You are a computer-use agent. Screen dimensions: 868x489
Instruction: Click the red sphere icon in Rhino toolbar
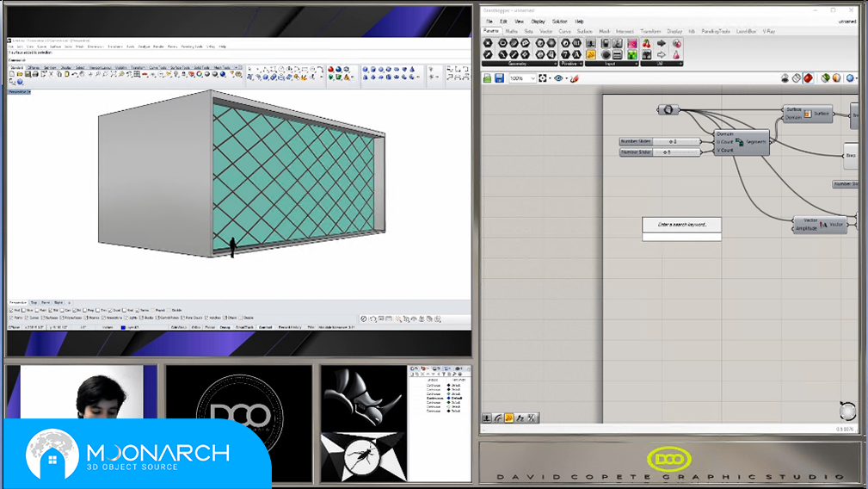point(331,69)
